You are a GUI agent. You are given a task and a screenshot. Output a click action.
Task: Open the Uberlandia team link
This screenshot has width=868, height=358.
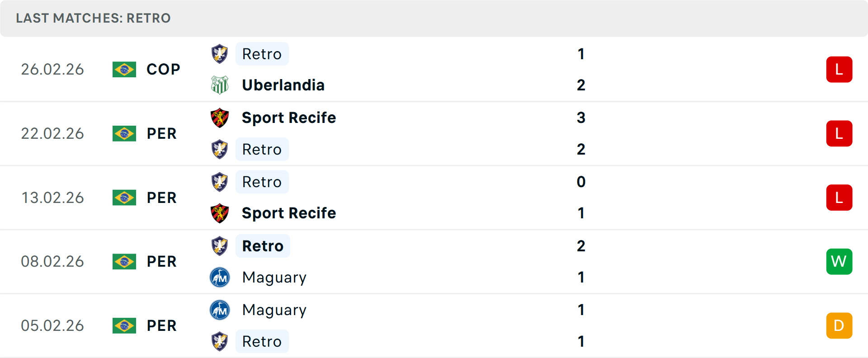point(283,85)
